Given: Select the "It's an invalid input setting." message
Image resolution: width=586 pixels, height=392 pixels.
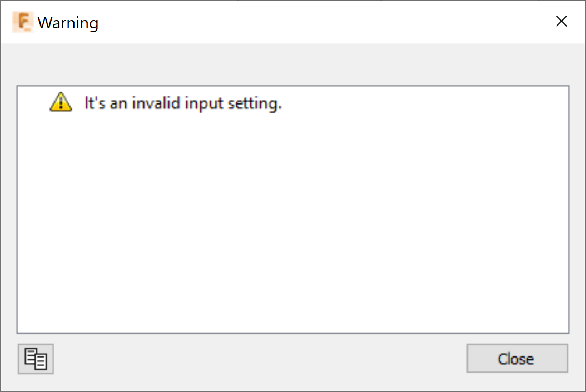Looking at the screenshot, I should (x=183, y=103).
